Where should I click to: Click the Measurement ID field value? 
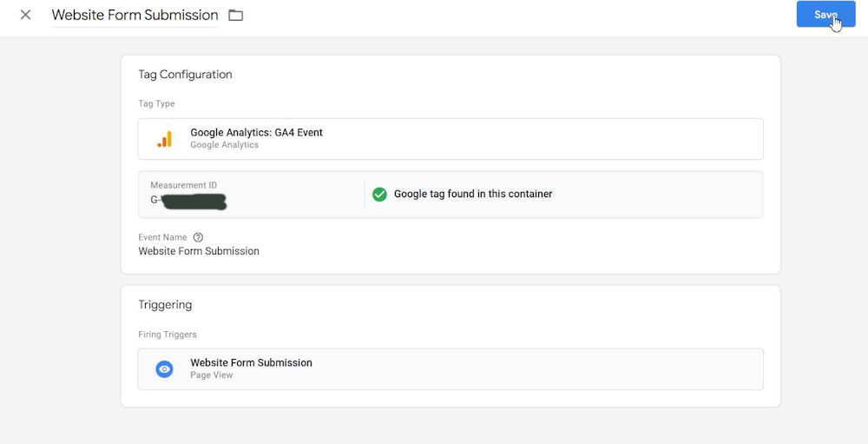tap(188, 202)
